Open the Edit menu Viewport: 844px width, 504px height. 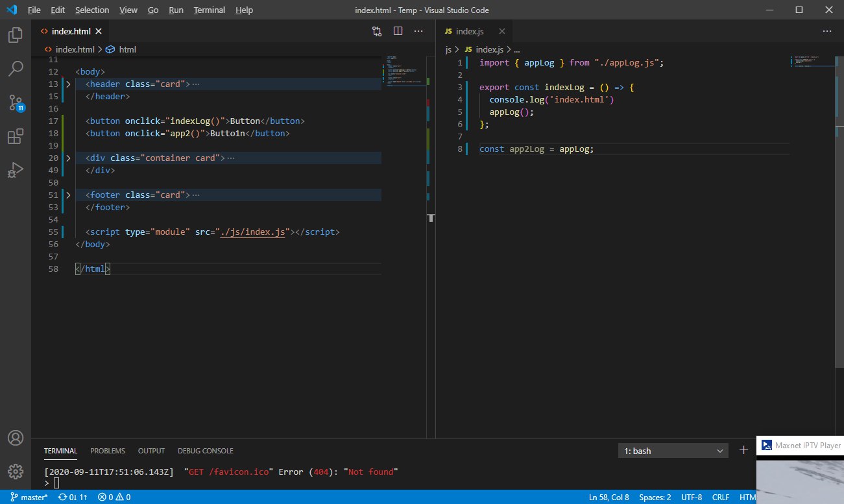[58, 10]
